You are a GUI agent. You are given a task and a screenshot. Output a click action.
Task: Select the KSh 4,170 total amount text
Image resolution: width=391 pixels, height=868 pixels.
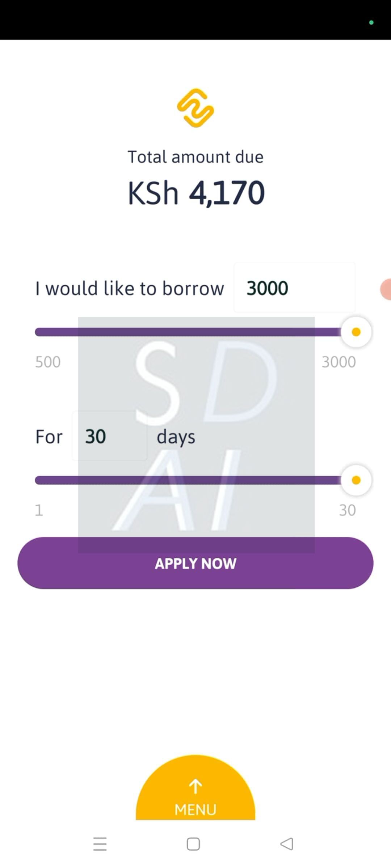[x=196, y=193]
